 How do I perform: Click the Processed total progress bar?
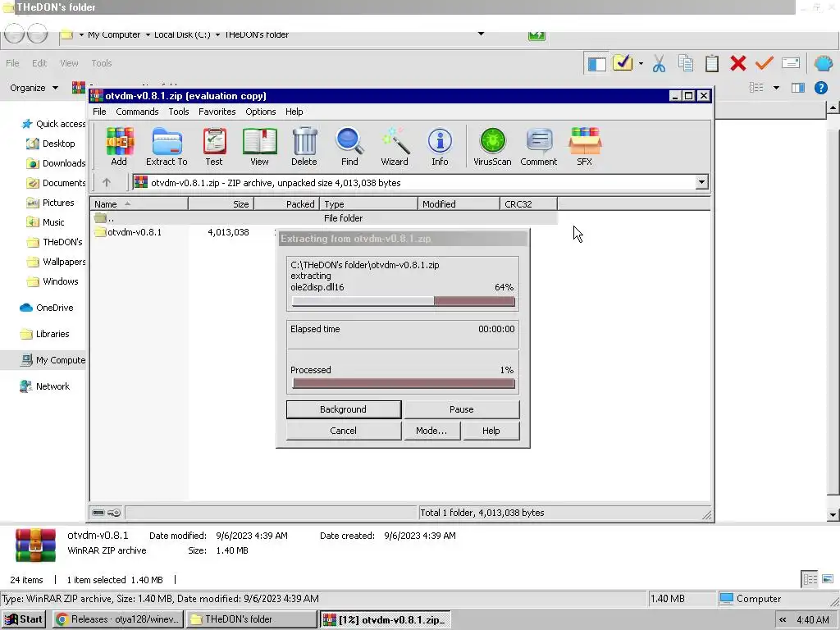(404, 384)
